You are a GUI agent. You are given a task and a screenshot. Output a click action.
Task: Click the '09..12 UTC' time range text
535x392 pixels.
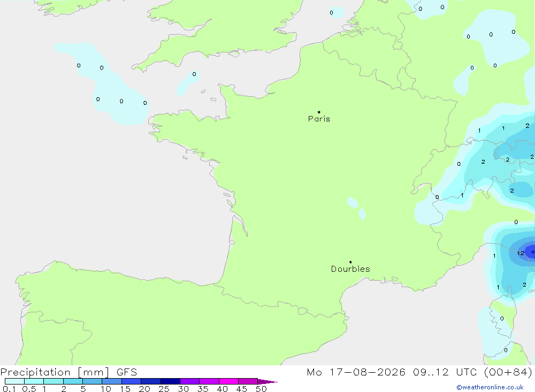[445, 372]
